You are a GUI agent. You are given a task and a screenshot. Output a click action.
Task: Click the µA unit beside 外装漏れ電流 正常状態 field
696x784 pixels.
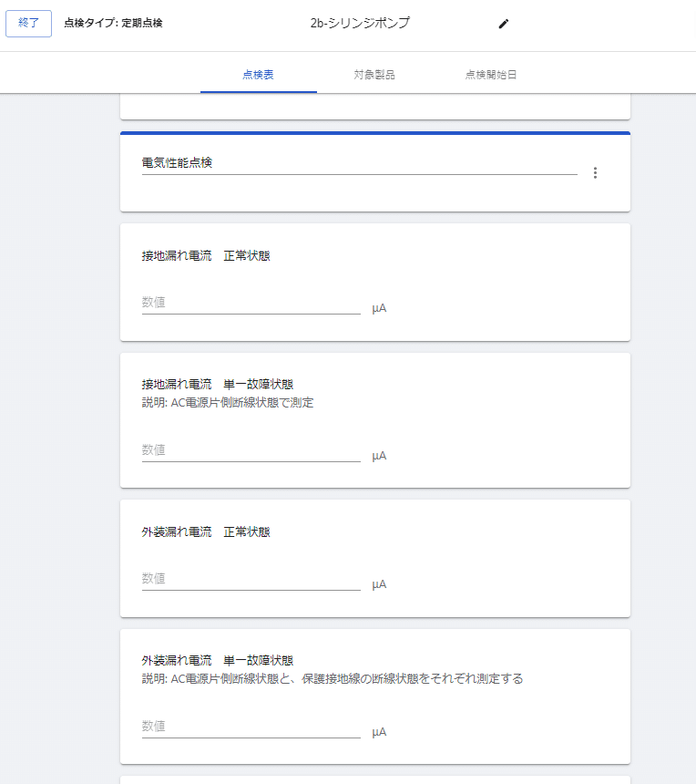(379, 584)
